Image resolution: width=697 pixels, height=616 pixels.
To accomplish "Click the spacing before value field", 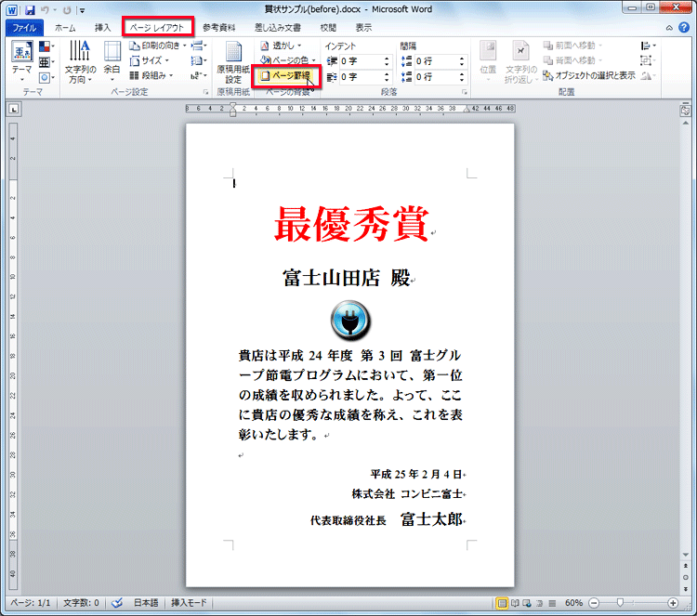I will [x=436, y=61].
